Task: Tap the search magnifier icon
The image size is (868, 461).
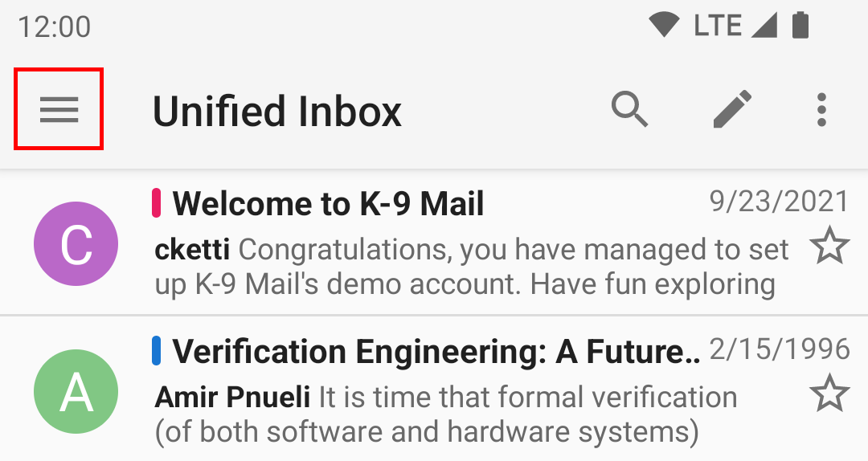Action: pyautogui.click(x=629, y=109)
